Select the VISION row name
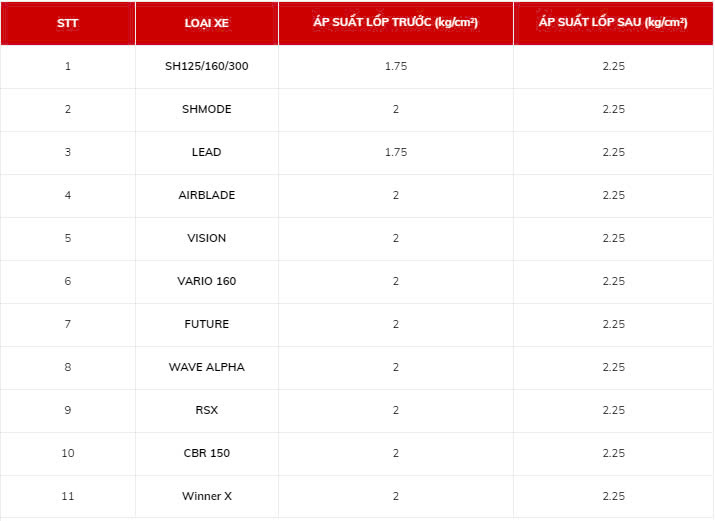 point(207,238)
